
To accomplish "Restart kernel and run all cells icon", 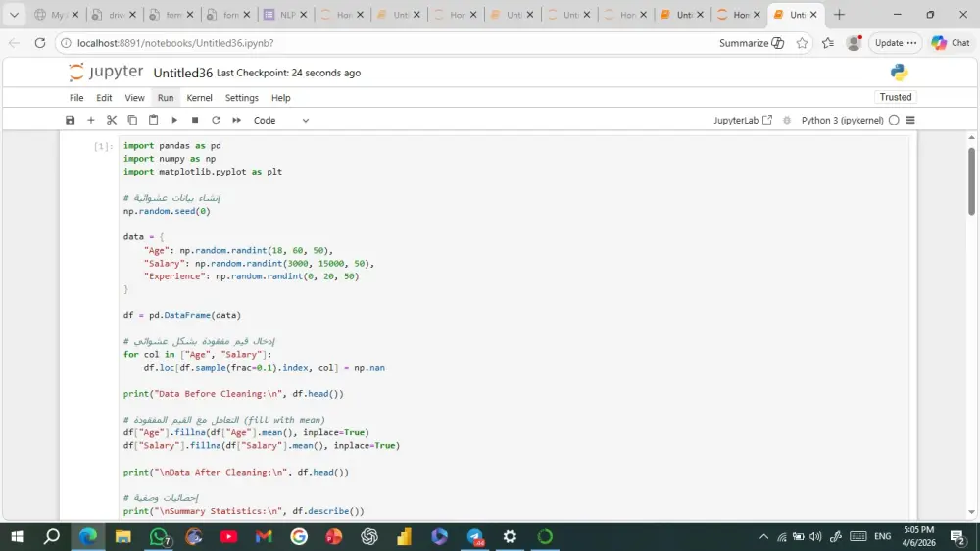I will [237, 120].
